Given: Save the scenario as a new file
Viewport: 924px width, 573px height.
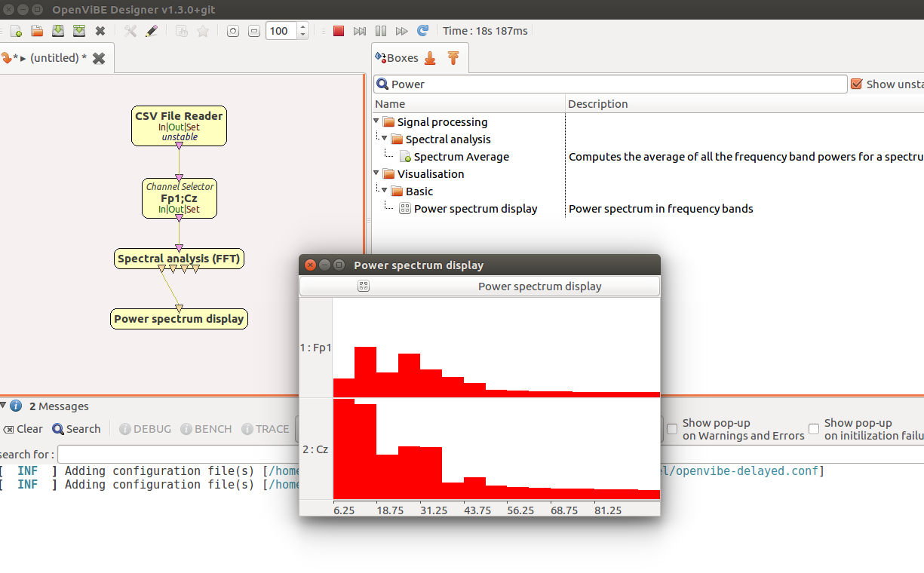Looking at the screenshot, I should coord(79,31).
